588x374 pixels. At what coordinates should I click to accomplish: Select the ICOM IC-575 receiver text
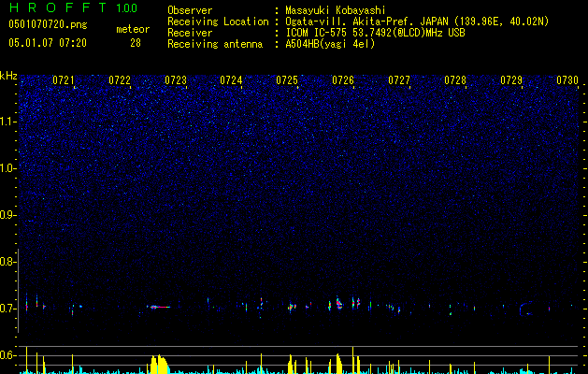coord(375,33)
